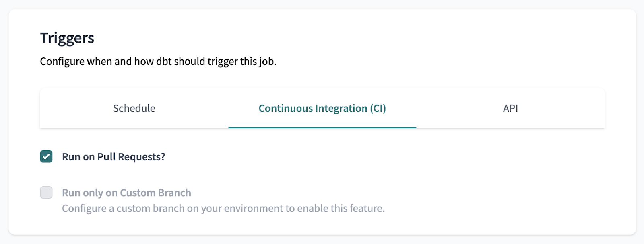644x244 pixels.
Task: Open the API triggers tab
Action: [510, 108]
